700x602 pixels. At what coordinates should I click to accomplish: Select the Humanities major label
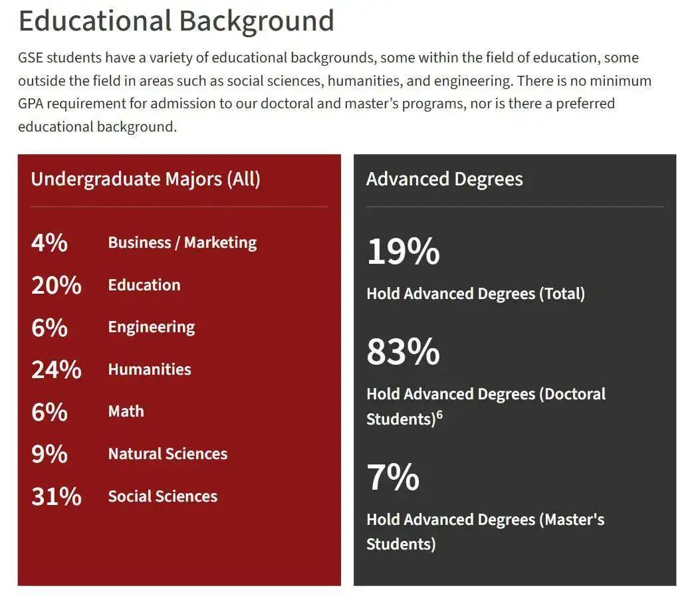150,369
